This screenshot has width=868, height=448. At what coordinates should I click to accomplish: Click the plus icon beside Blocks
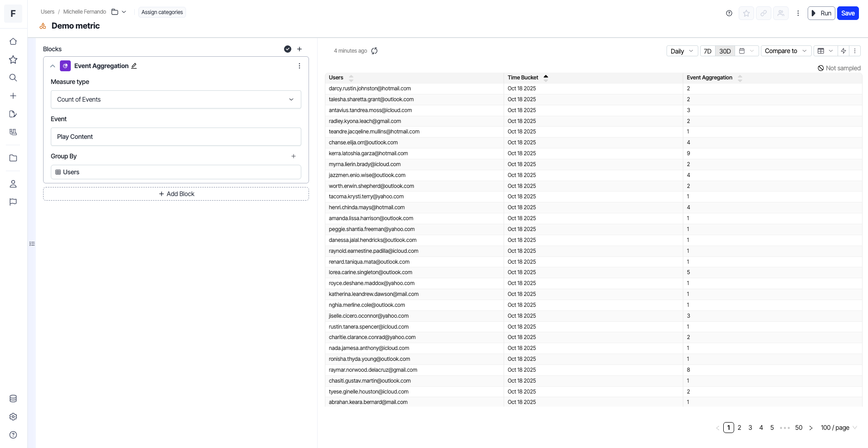(299, 49)
